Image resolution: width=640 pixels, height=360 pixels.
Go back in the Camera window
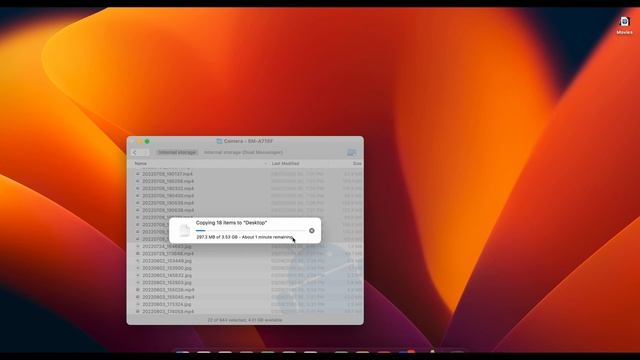pos(135,152)
